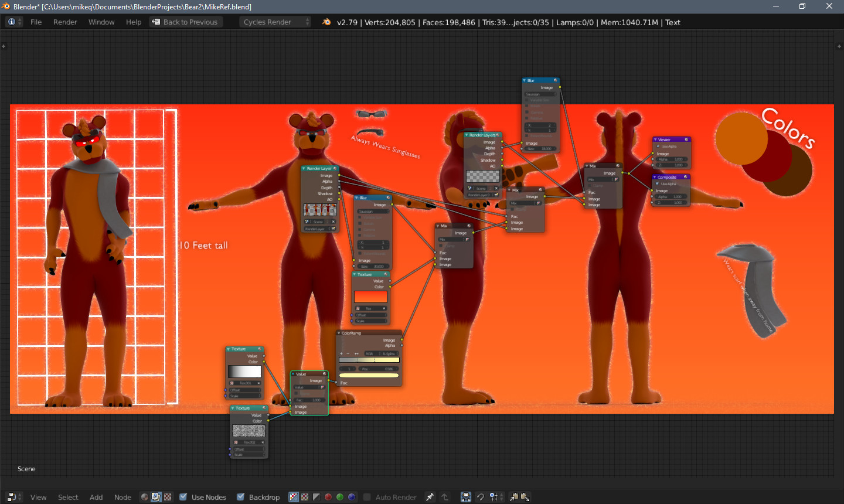844x504 pixels.
Task: Select Alpha backdrop channel icon
Action: 316,497
